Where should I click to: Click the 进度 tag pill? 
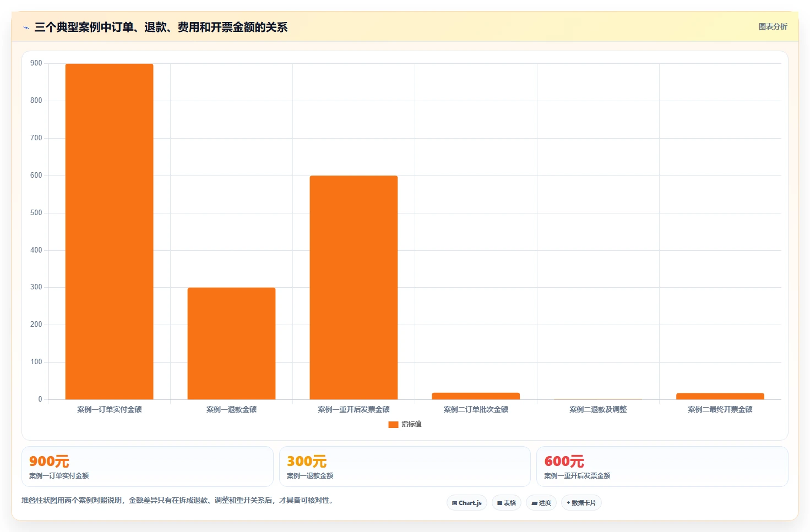coord(541,503)
